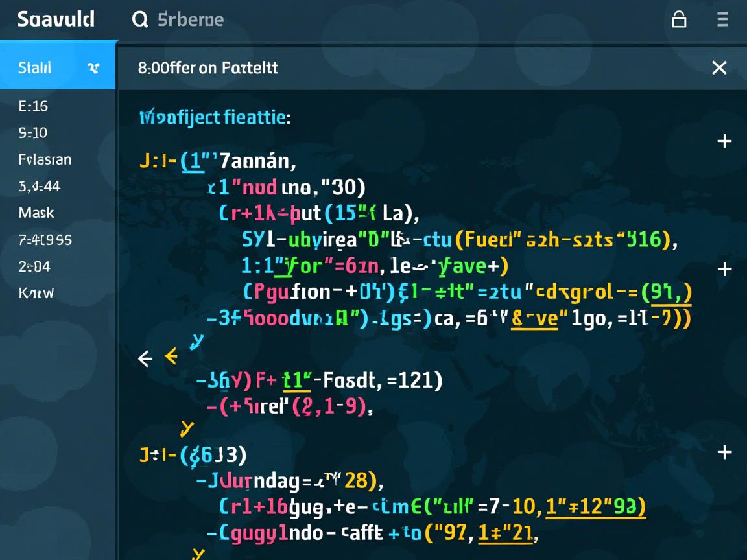This screenshot has height=560, width=747.
Task: Click the Saavuld app title
Action: [x=56, y=19]
